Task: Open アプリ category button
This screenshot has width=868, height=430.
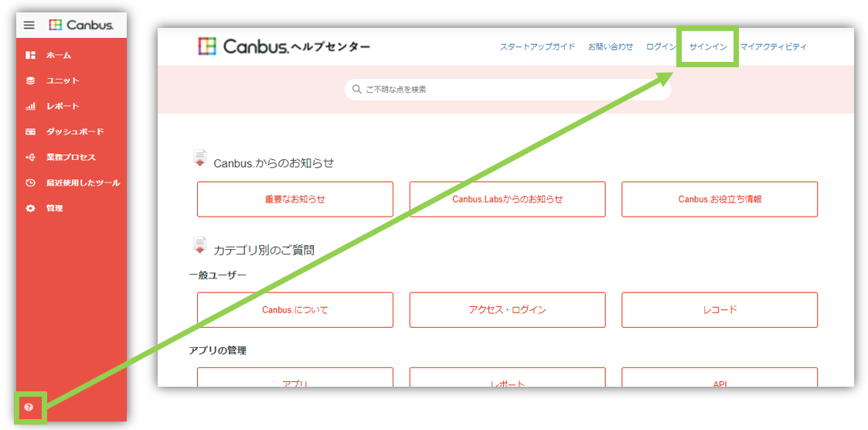Action: [x=295, y=377]
